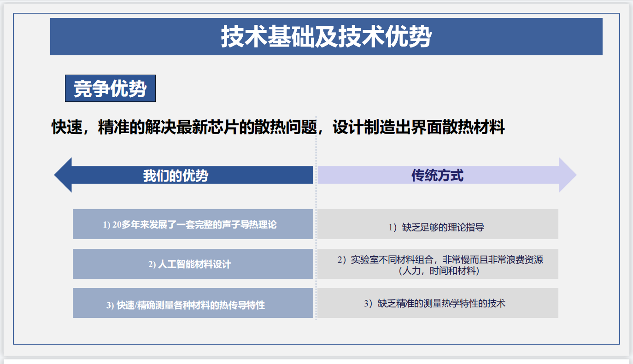Click the 实验室不同材料组合 text line

(x=440, y=259)
